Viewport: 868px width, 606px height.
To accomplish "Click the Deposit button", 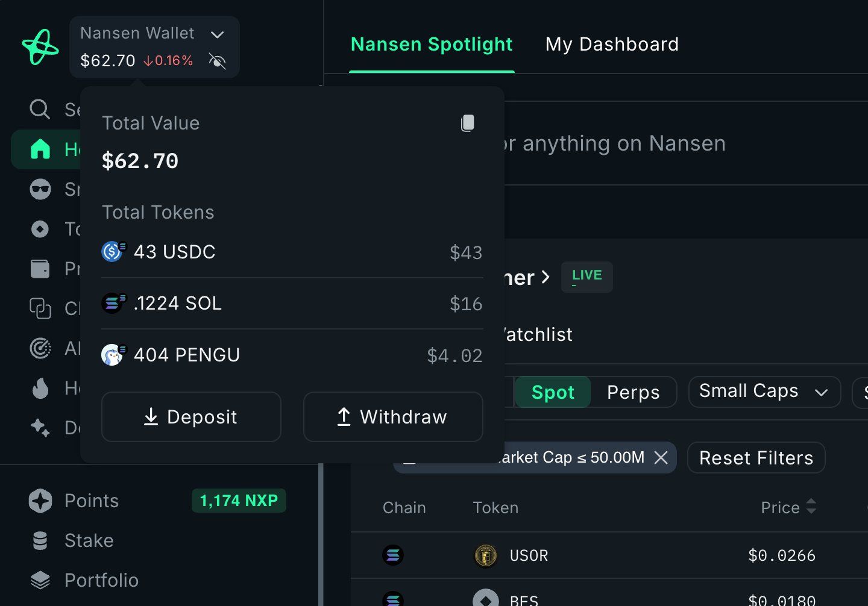I will coord(191,417).
